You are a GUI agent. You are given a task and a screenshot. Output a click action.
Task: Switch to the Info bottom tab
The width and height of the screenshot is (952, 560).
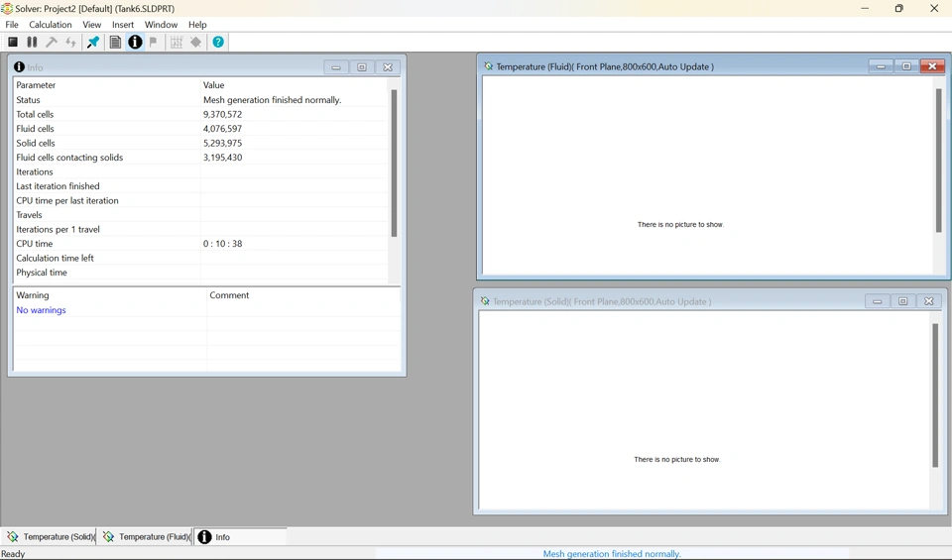[240, 537]
